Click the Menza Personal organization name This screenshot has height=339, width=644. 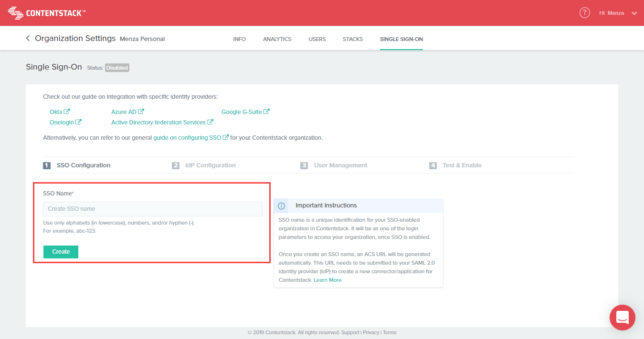[142, 39]
